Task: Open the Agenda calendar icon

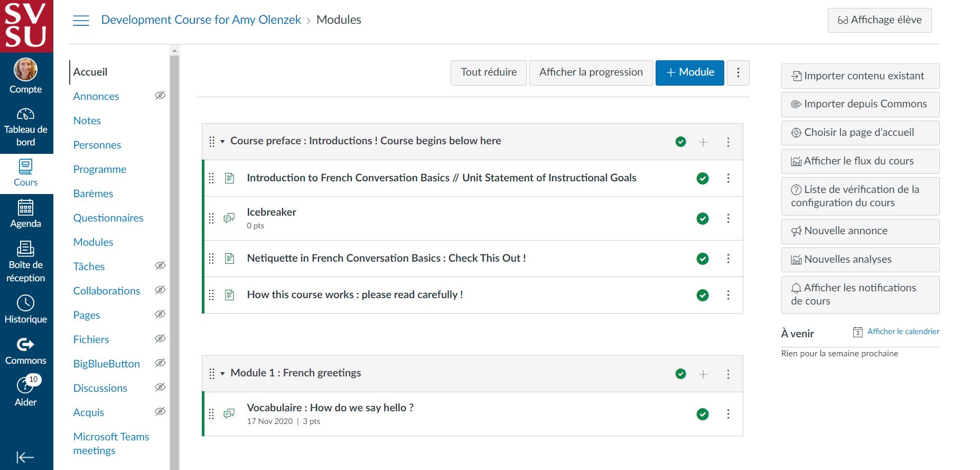Action: pos(25,208)
